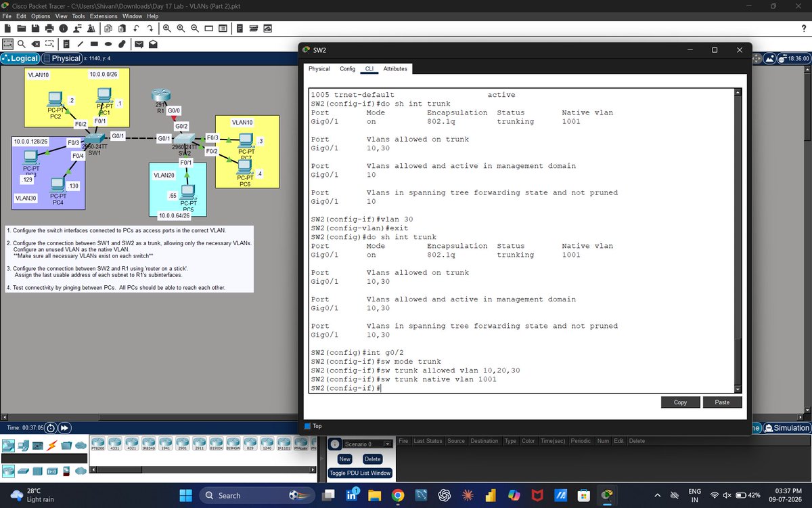This screenshot has height=508, width=812.
Task: Switch to Logical workspace view
Action: (x=20, y=58)
